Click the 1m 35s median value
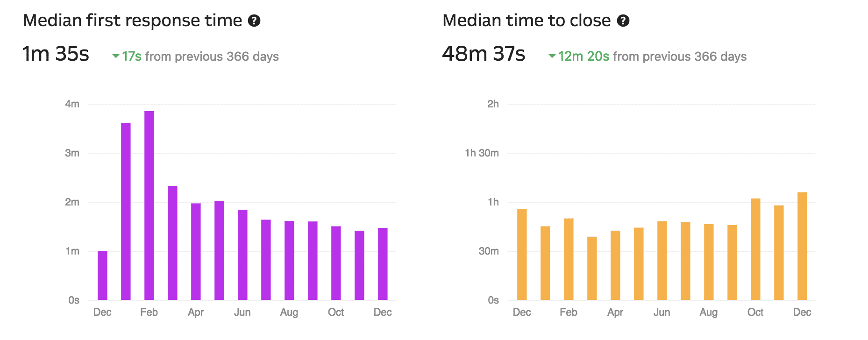 pyautogui.click(x=56, y=54)
